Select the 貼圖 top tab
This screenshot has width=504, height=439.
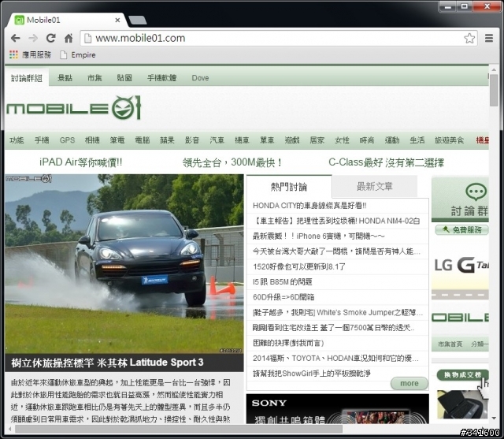tap(124, 78)
